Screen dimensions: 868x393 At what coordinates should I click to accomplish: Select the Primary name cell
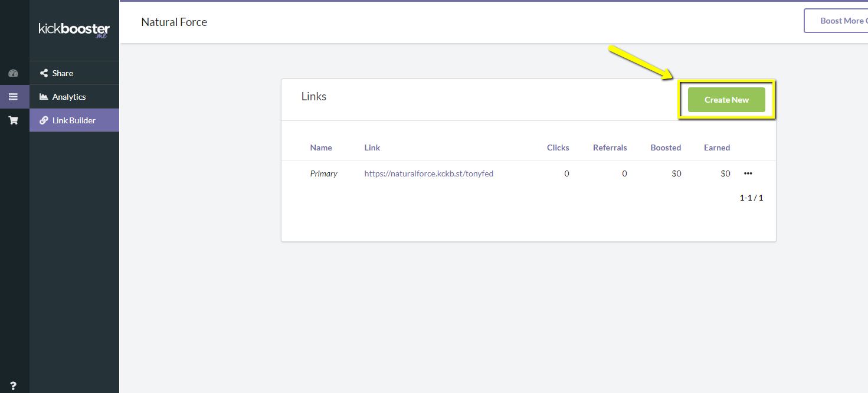click(324, 173)
